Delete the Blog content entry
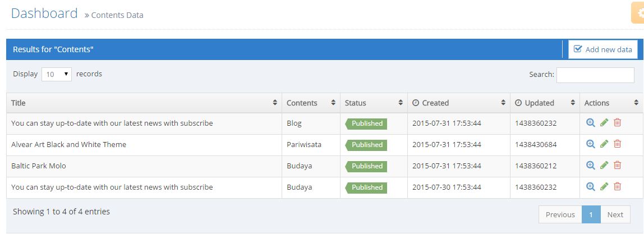644x252 pixels. (617, 122)
